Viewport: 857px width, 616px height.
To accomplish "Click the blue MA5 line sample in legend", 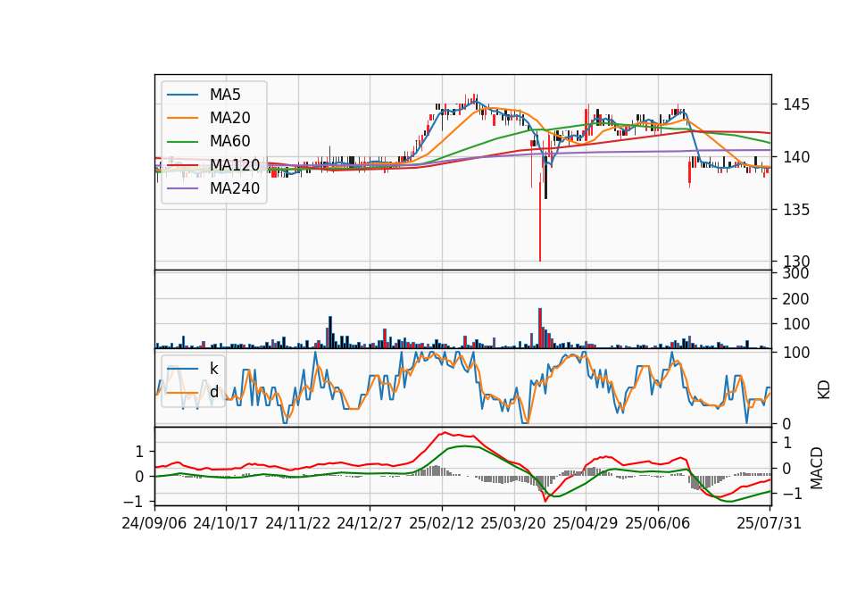I will [182, 95].
